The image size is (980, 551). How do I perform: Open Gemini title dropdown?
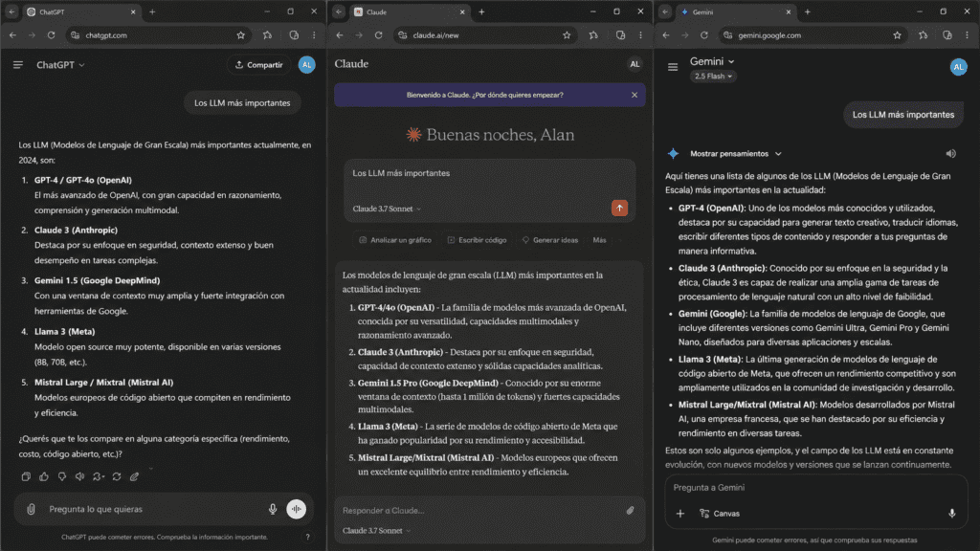tap(712, 61)
